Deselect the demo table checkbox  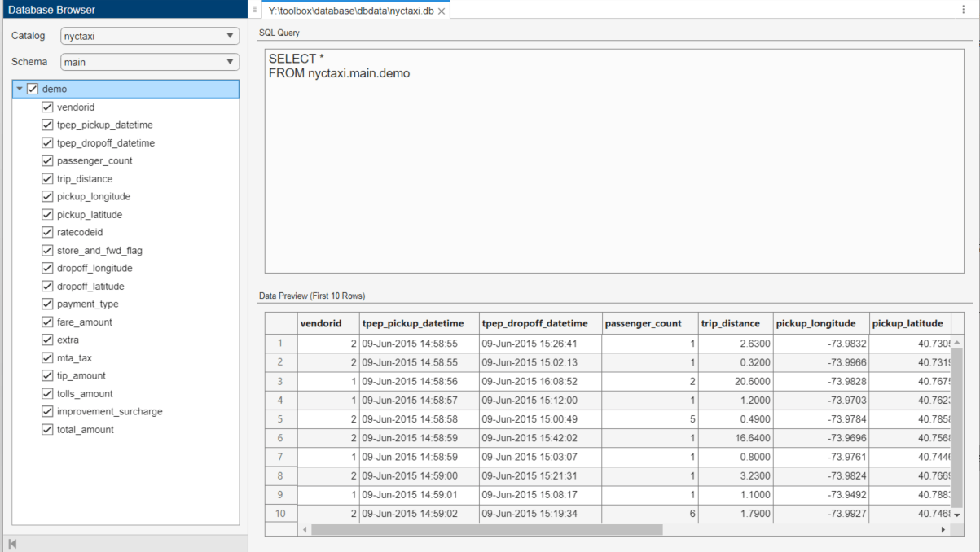pos(32,88)
